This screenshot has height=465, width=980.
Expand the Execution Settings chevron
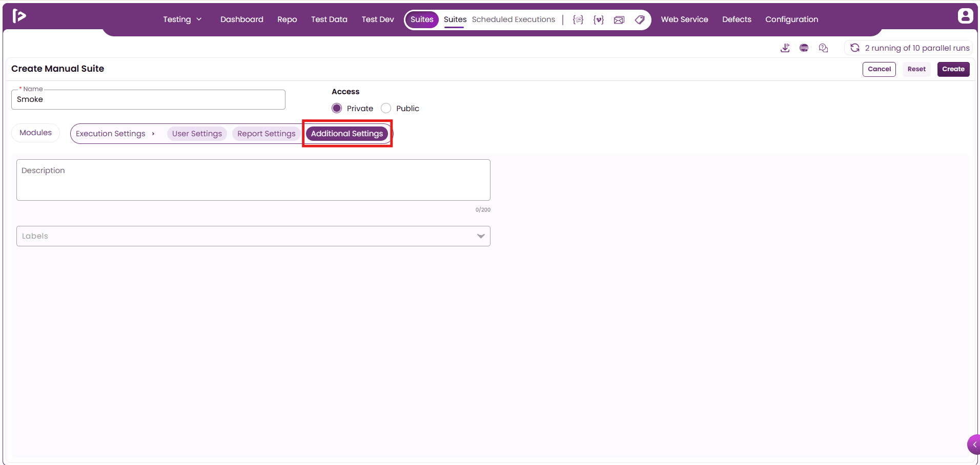coord(153,134)
